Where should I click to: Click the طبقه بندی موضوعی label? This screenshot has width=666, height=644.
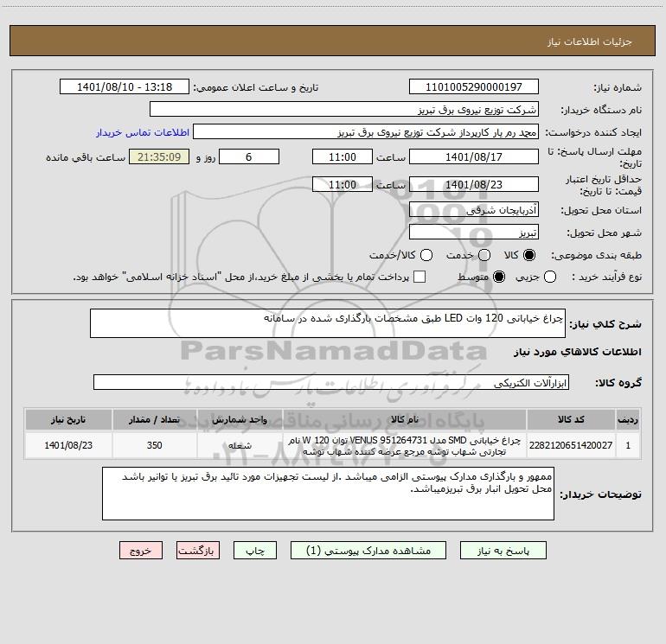596,255
